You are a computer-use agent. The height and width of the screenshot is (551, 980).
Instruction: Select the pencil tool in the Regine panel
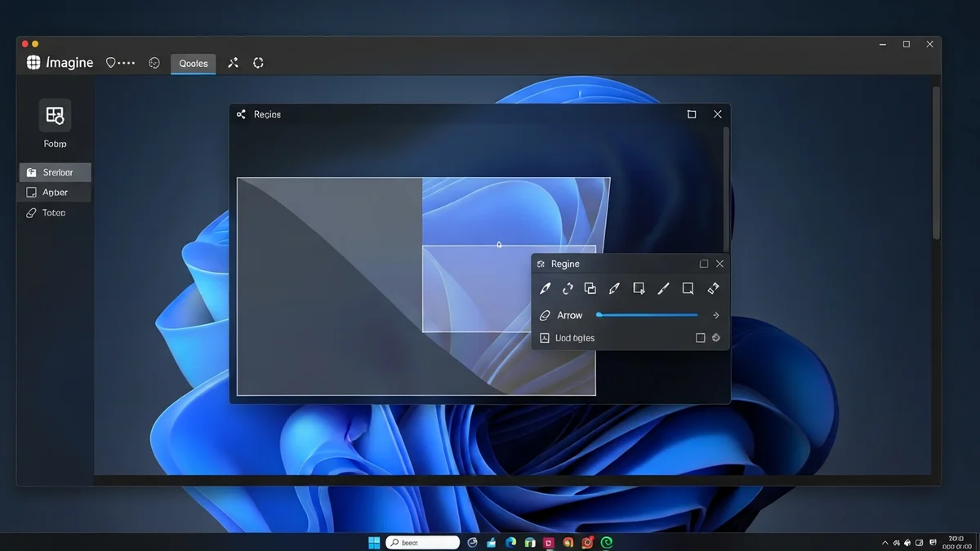[614, 288]
